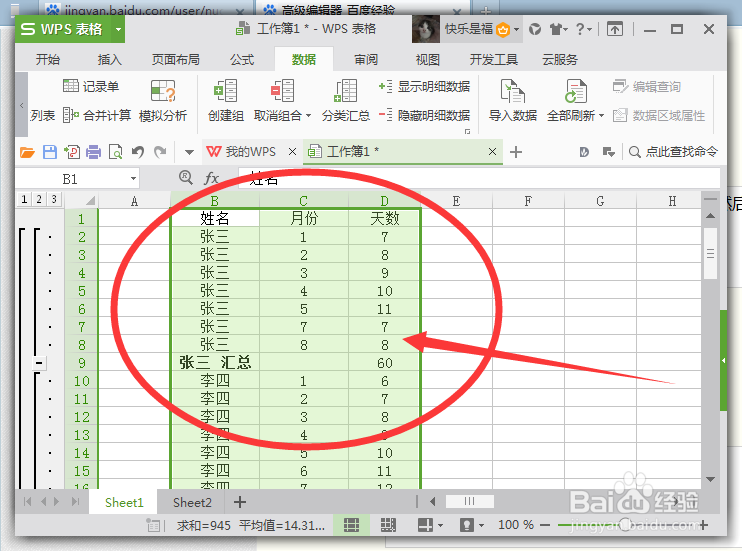742x551 pixels.
Task: Add a new sheet with plus button
Action: [x=240, y=502]
